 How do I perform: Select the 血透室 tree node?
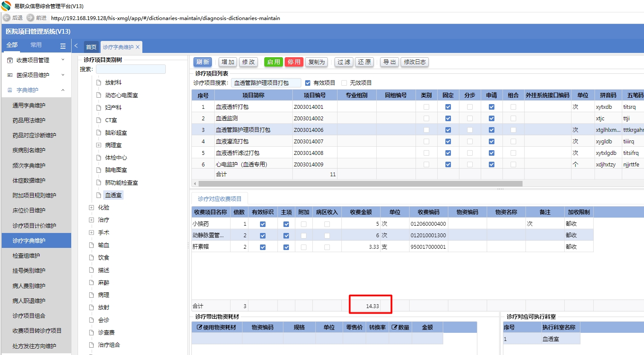(x=113, y=195)
